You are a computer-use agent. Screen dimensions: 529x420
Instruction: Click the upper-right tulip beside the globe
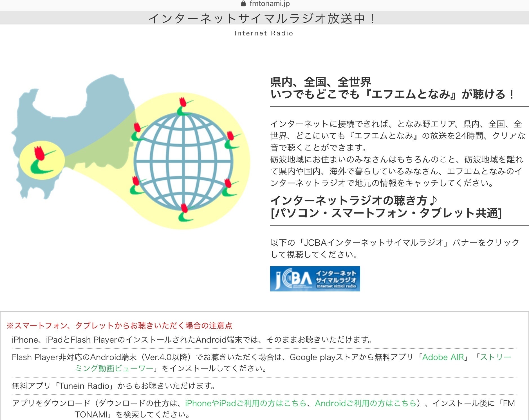tap(232, 140)
